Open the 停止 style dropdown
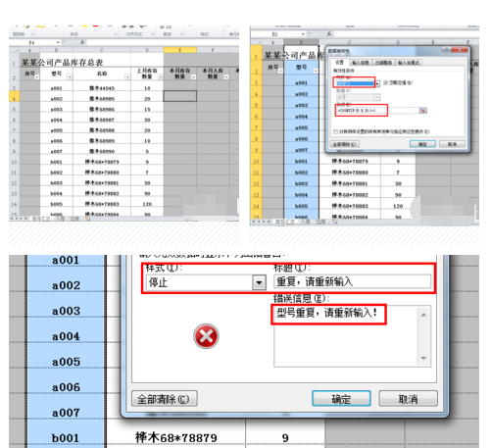This screenshot has width=491, height=448. [x=259, y=282]
